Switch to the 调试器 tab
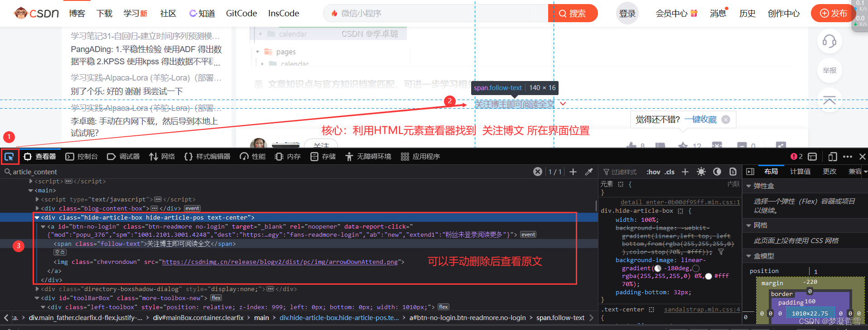 [123, 157]
